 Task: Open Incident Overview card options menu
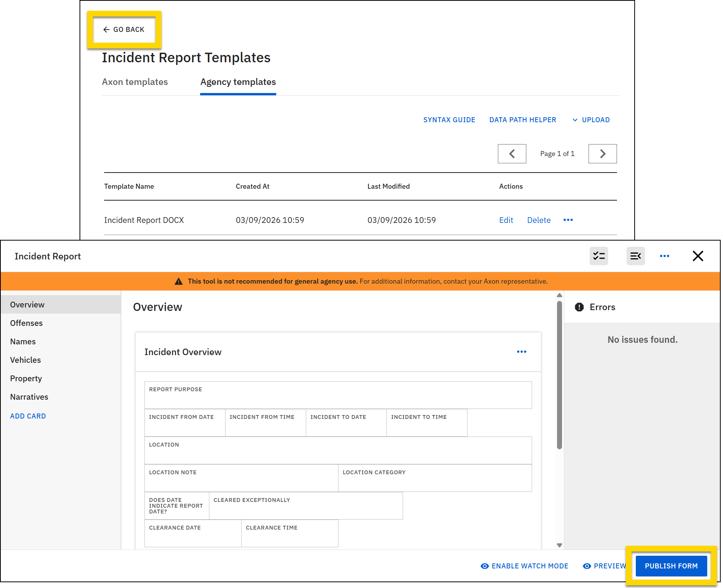pyautogui.click(x=521, y=351)
